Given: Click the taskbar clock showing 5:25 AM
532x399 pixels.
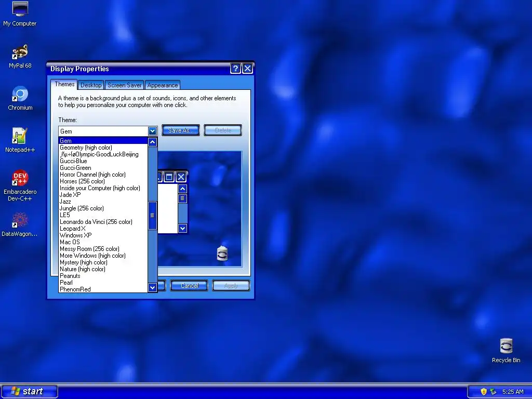Looking at the screenshot, I should tap(513, 392).
